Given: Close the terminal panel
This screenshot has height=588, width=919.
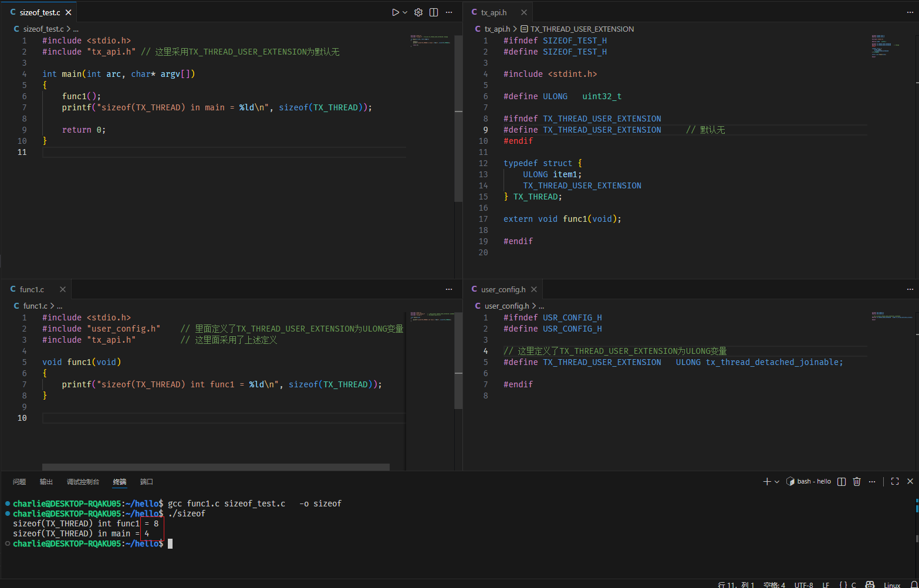Looking at the screenshot, I should point(910,481).
